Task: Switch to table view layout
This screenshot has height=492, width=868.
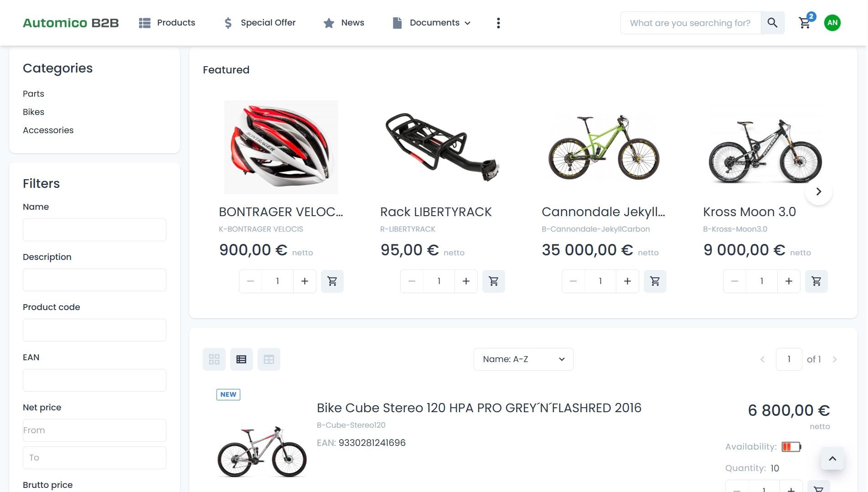Action: (x=269, y=359)
